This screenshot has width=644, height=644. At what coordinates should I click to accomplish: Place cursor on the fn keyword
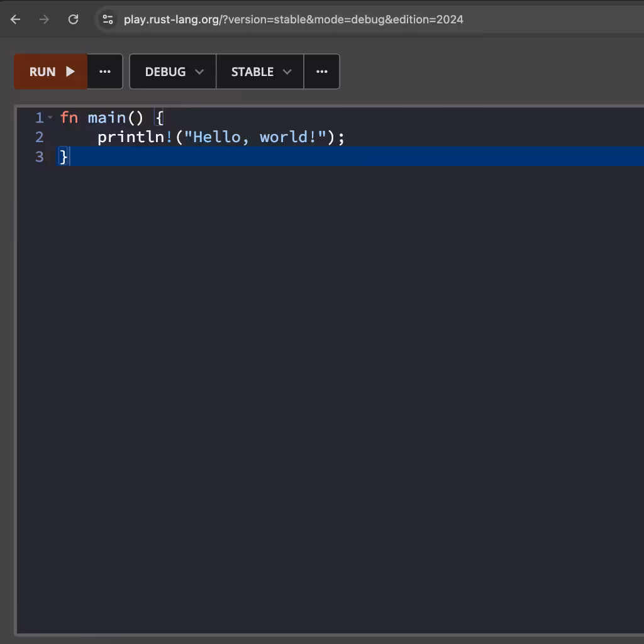click(69, 118)
